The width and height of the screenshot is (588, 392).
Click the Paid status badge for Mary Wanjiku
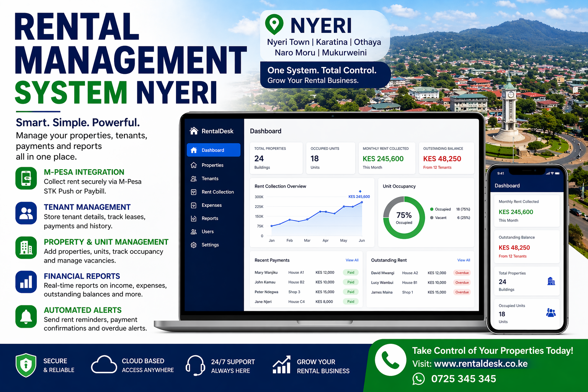(x=351, y=272)
